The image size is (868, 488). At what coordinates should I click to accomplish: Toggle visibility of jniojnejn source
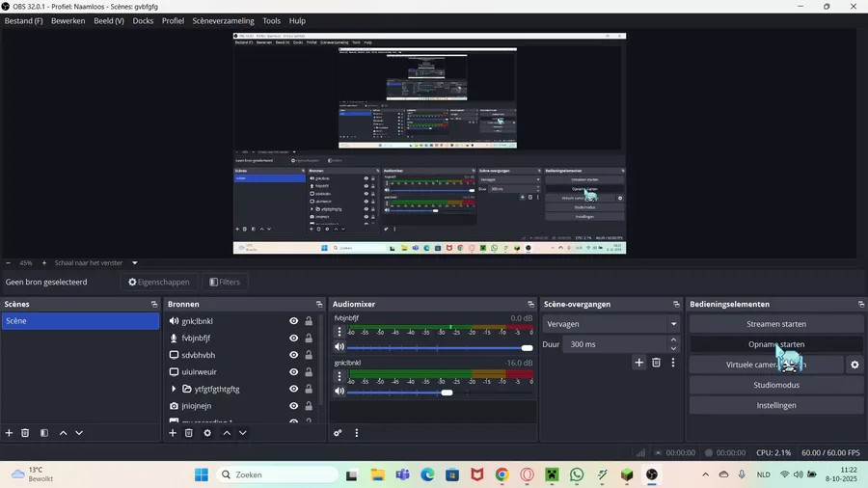(293, 406)
